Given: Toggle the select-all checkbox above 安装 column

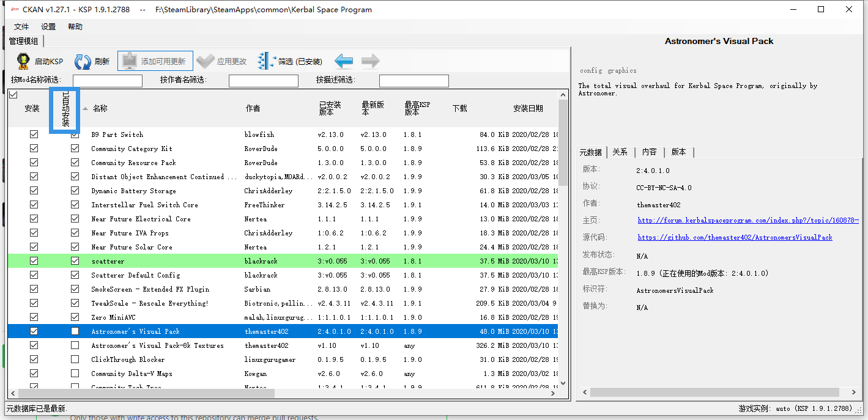Looking at the screenshot, I should click(x=13, y=95).
